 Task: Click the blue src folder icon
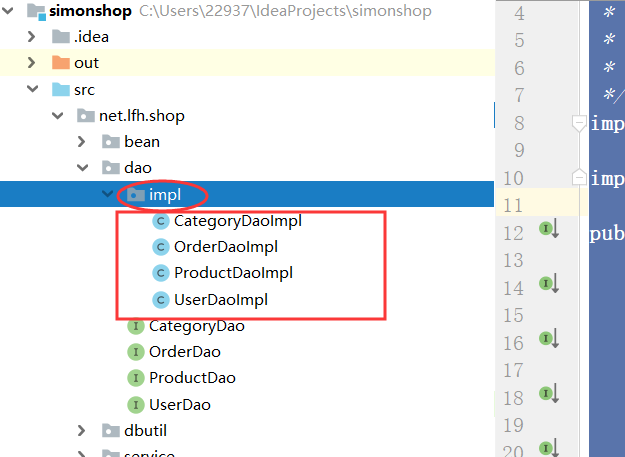tap(61, 89)
